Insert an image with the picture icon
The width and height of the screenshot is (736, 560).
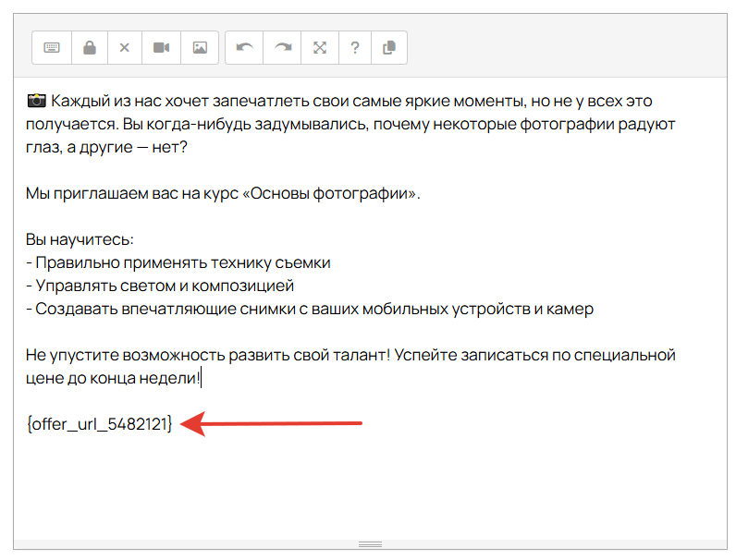[x=200, y=47]
